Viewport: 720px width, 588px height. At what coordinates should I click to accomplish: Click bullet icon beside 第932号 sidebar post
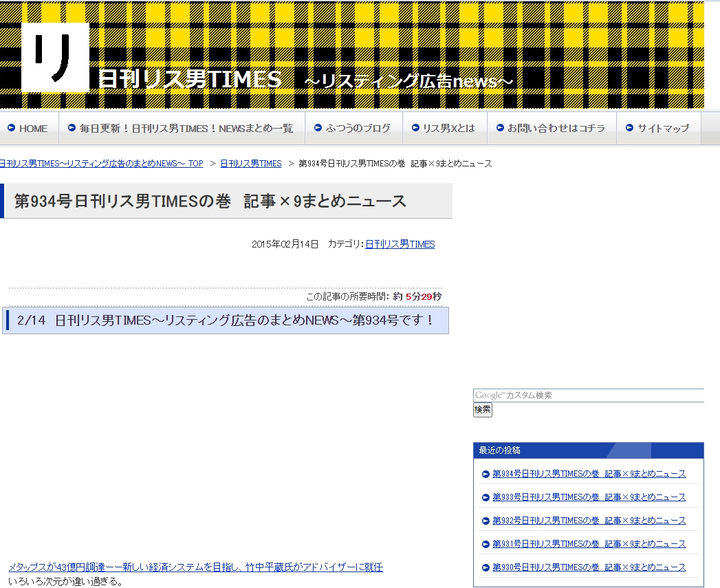486,521
